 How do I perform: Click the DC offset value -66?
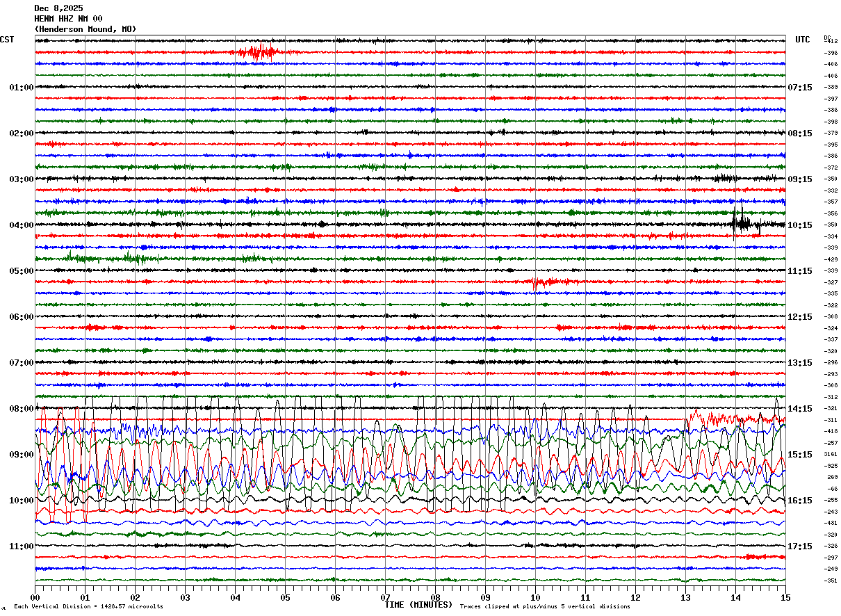(x=832, y=489)
